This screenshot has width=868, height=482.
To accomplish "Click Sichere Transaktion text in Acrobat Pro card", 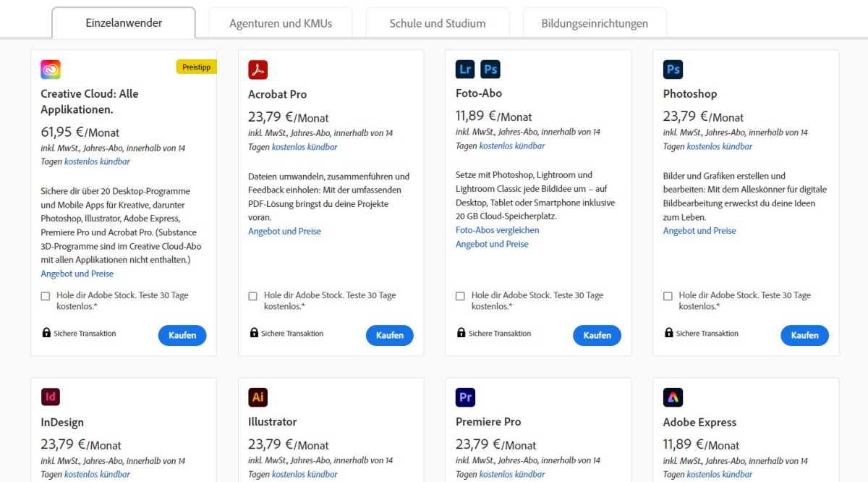I will coord(292,334).
